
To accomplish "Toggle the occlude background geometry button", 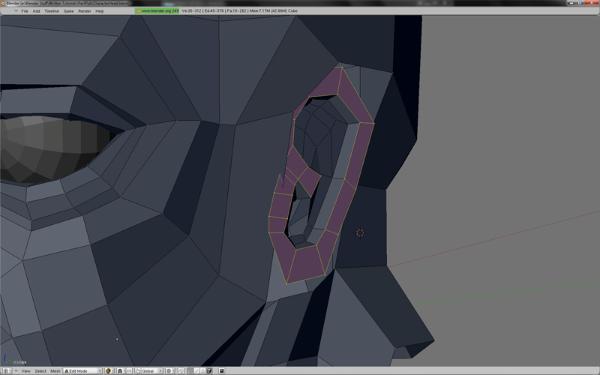I will (209, 371).
